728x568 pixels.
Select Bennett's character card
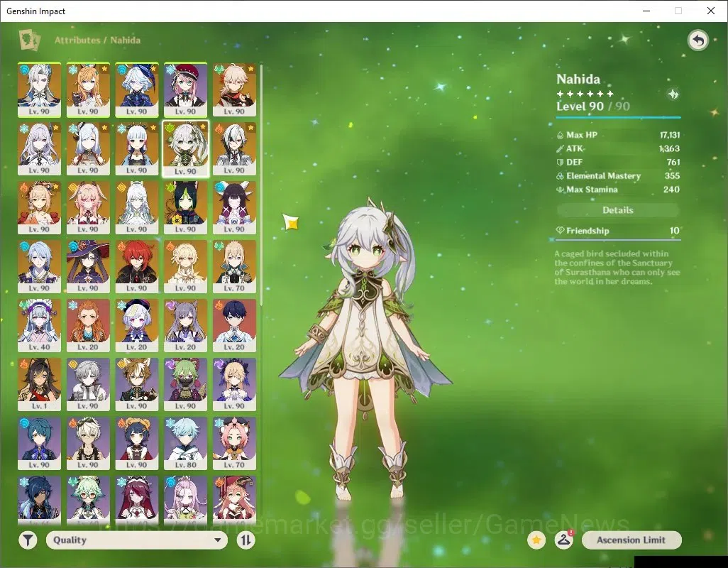point(88,444)
